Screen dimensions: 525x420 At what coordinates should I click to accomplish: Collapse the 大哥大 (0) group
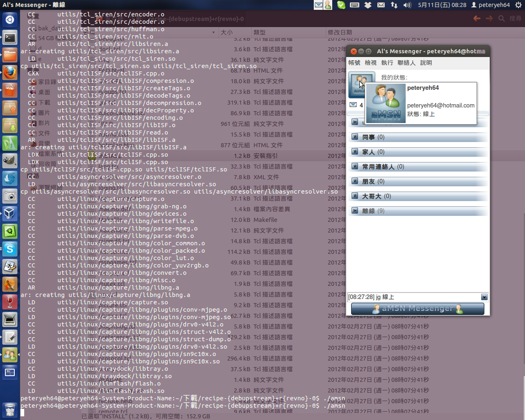coord(355,196)
